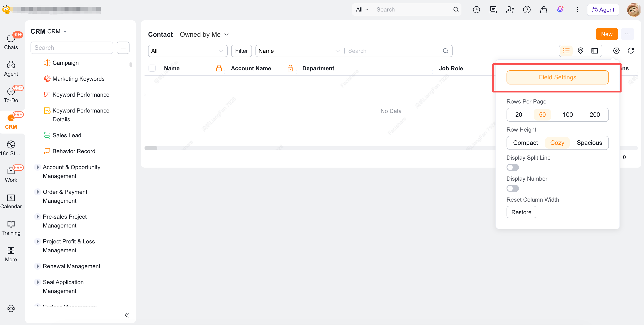Open the user avatar profile picture
Screen dimensions: 644x325
(634, 10)
